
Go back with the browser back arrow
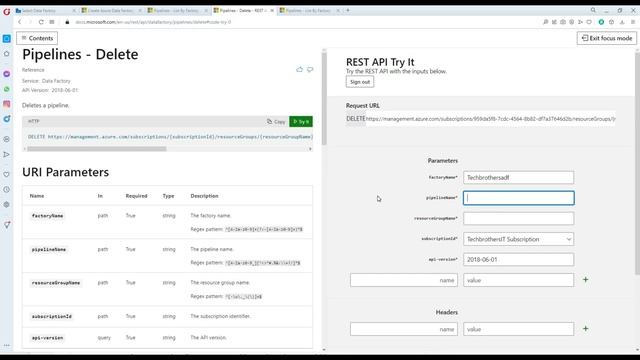[20, 22]
